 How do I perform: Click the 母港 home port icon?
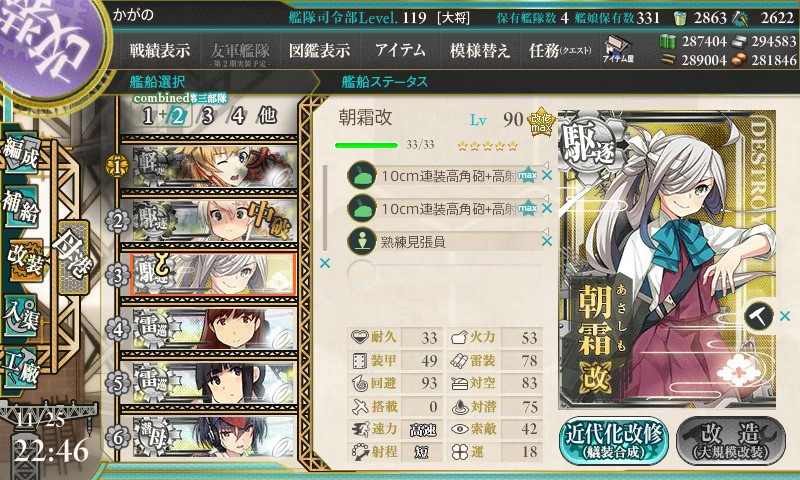pos(74,257)
